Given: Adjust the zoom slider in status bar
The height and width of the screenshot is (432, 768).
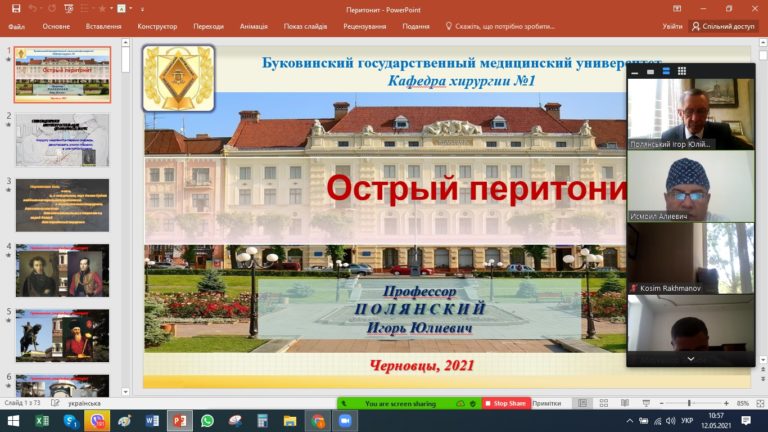Looking at the screenshot, I should point(689,403).
